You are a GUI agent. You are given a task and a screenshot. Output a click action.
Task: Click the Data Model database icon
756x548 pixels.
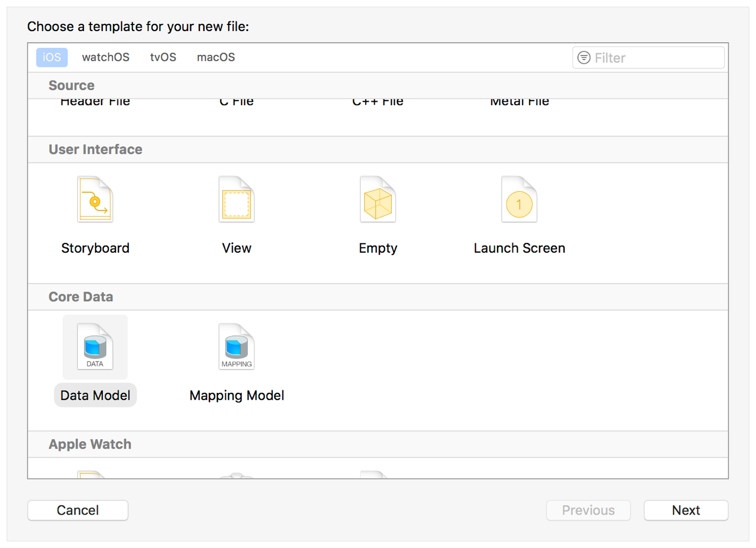(x=95, y=347)
